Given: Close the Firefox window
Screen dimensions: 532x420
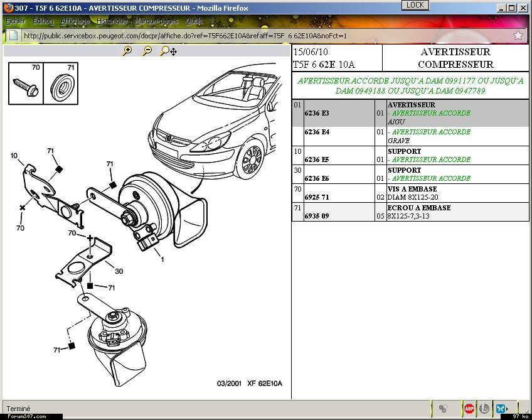Looking at the screenshot, I should tap(523, 8).
